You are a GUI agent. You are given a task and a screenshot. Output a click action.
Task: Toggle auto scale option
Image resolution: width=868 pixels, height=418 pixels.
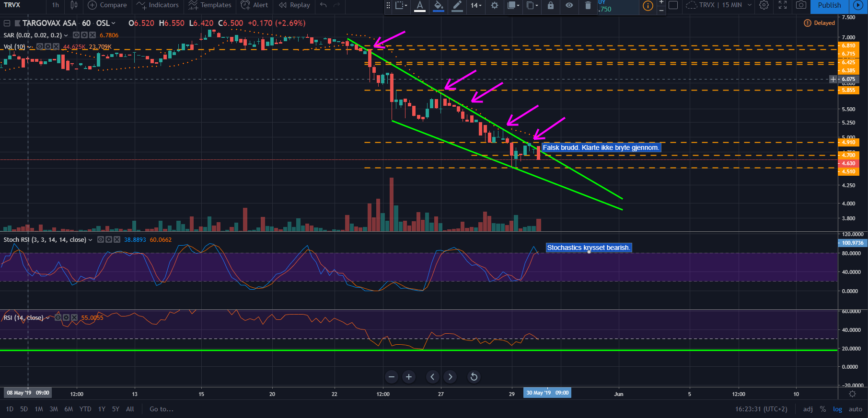[855, 409]
